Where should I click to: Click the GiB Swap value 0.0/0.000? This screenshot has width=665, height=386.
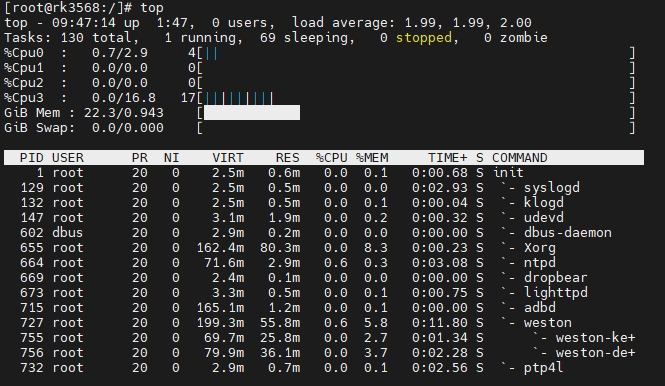click(128, 128)
